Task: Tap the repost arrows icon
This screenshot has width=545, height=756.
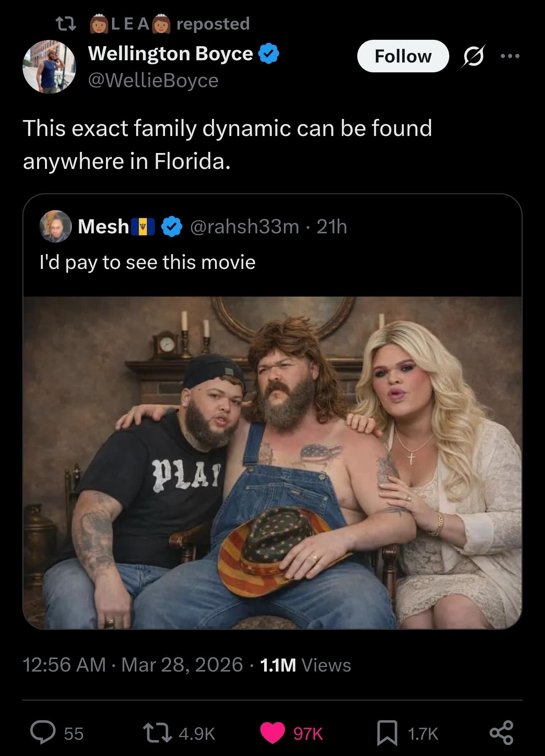Action: (x=157, y=733)
